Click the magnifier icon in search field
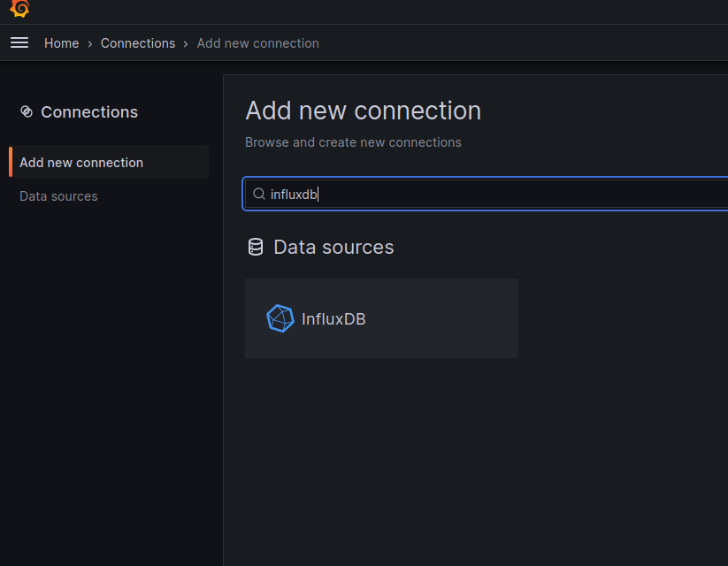Screen dimensions: 728x566 pos(258,194)
